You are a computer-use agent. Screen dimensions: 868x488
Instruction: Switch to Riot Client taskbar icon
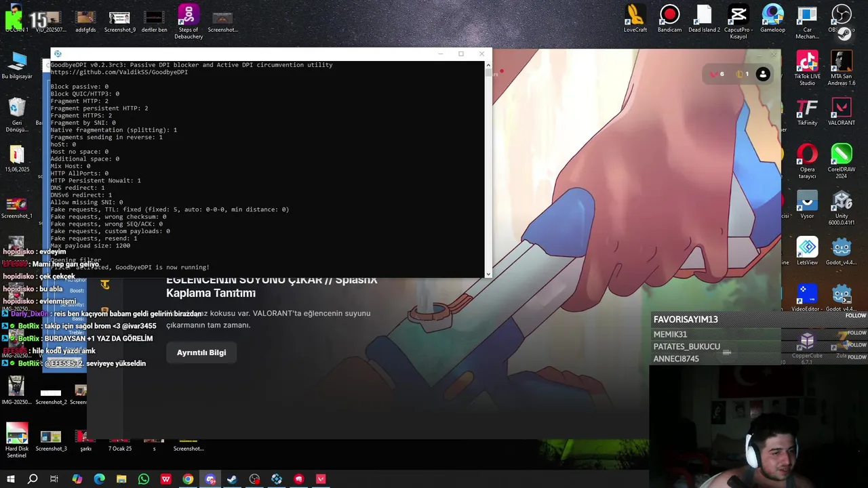pos(298,479)
